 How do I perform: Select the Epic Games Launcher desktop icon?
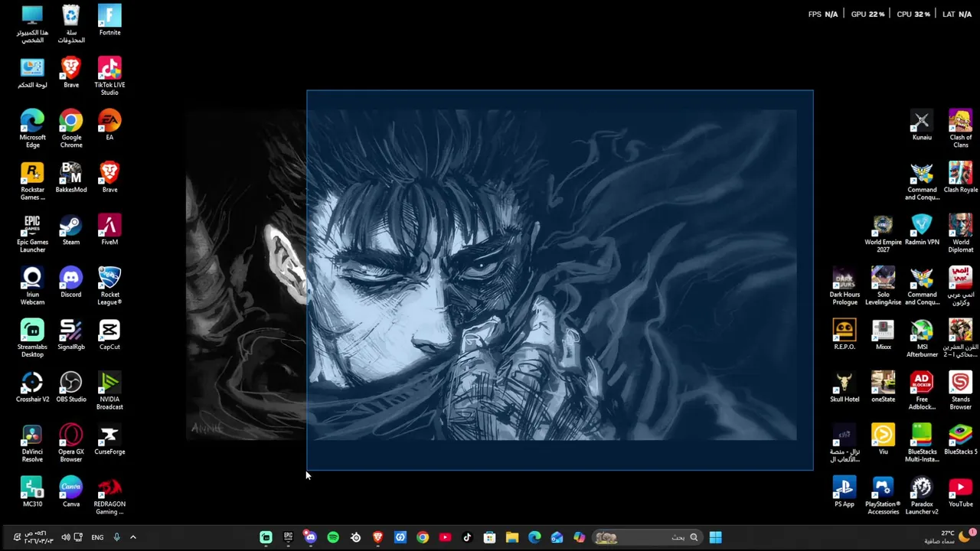pyautogui.click(x=32, y=233)
